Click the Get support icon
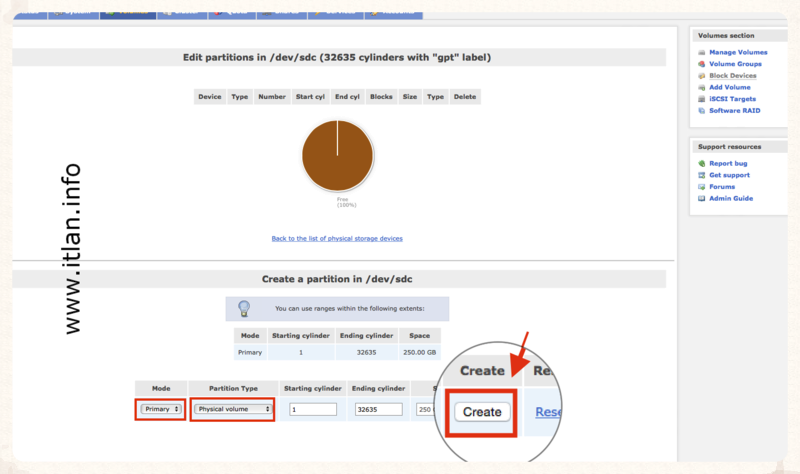 pos(702,175)
